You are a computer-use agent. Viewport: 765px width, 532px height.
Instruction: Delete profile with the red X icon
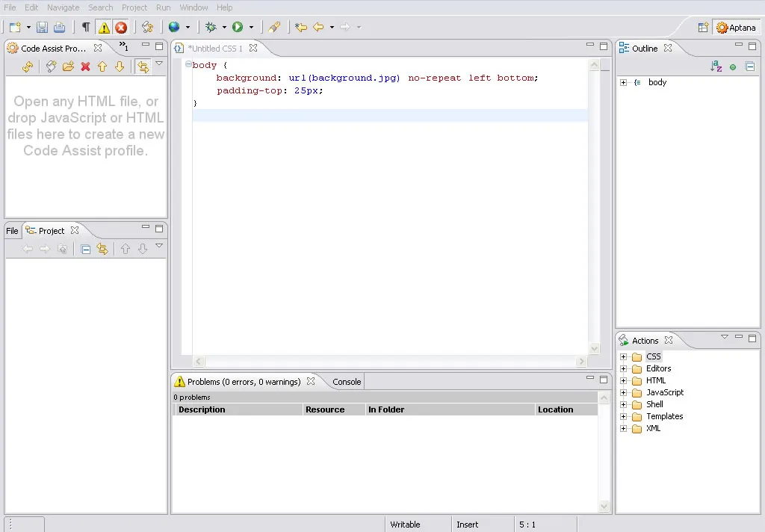click(84, 66)
